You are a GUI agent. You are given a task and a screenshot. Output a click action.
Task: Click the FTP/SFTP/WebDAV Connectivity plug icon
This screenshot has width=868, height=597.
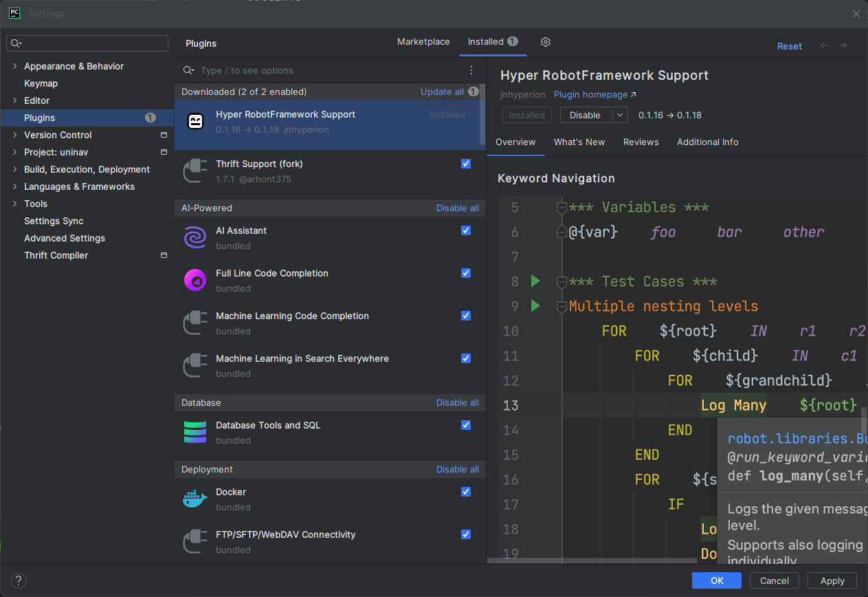pos(195,542)
